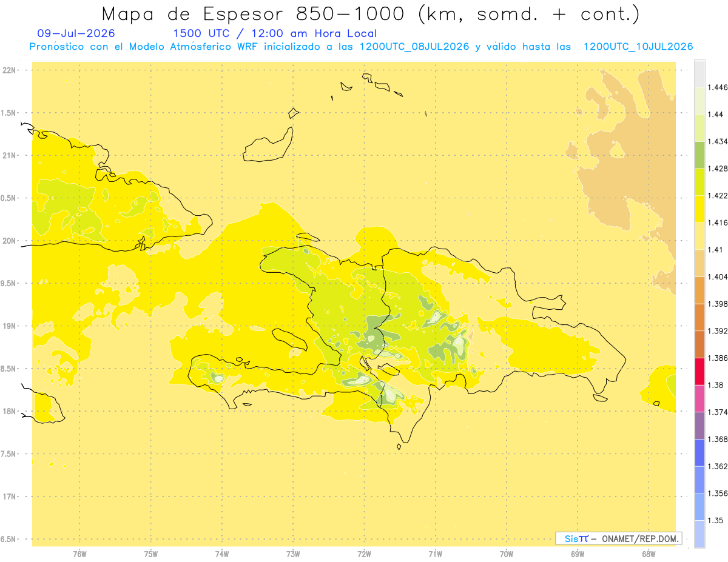Viewport: 728px width, 562px height.
Task: Click the legend value 1.404
Action: click(x=717, y=276)
